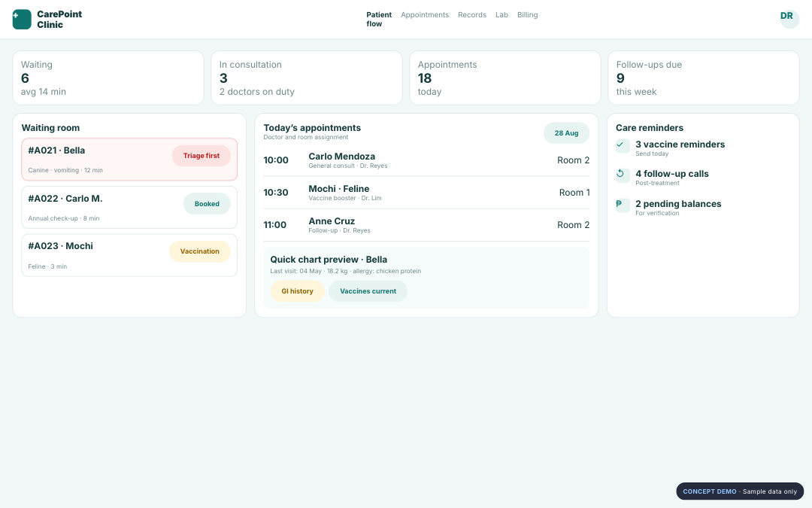Open the Lab tab
This screenshot has width=812, height=508.
[501, 15]
